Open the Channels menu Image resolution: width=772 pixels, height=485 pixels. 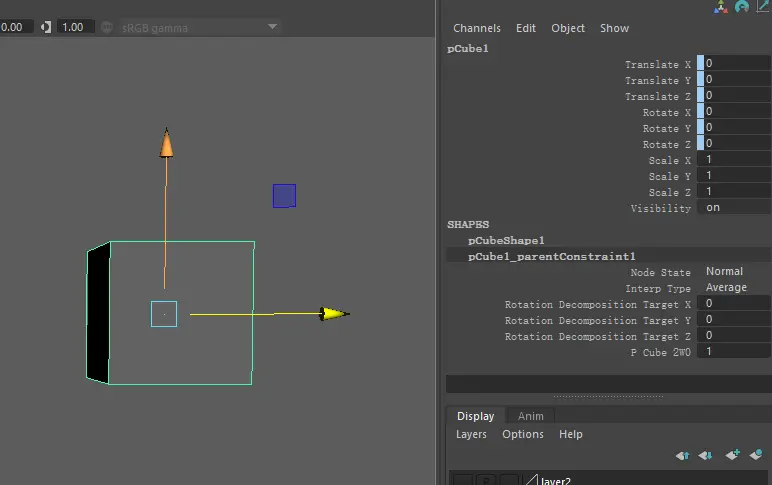(477, 28)
